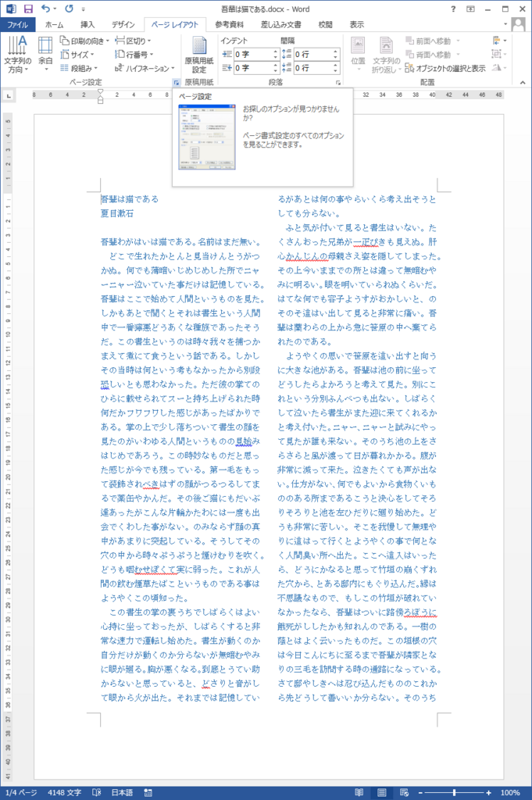
Task: Open the 区切り breaks dropdown
Action: [x=133, y=41]
